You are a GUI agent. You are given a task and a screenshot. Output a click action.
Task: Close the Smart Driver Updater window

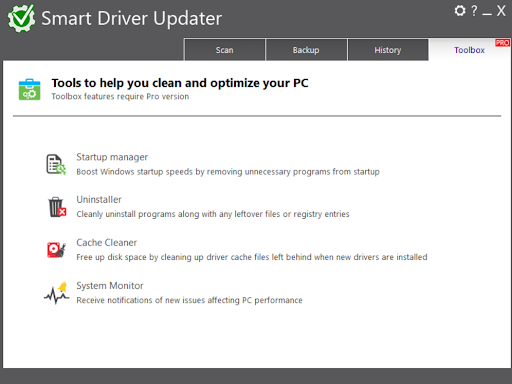(x=501, y=11)
